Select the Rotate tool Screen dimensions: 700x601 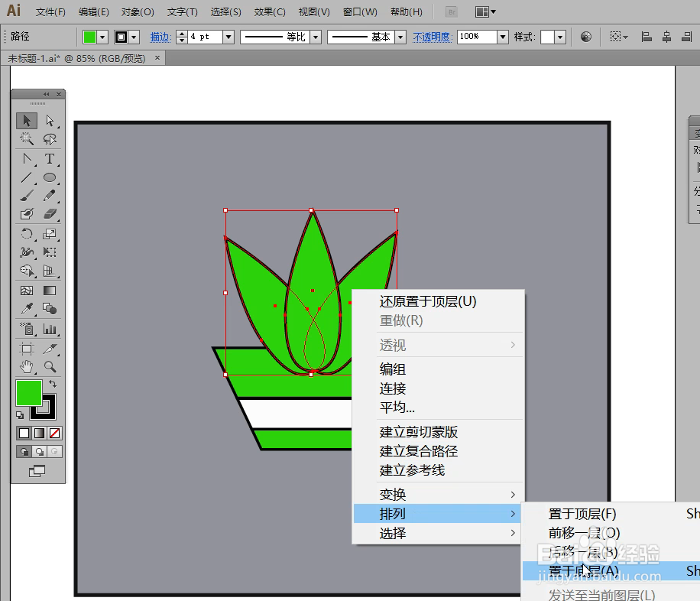(x=27, y=234)
